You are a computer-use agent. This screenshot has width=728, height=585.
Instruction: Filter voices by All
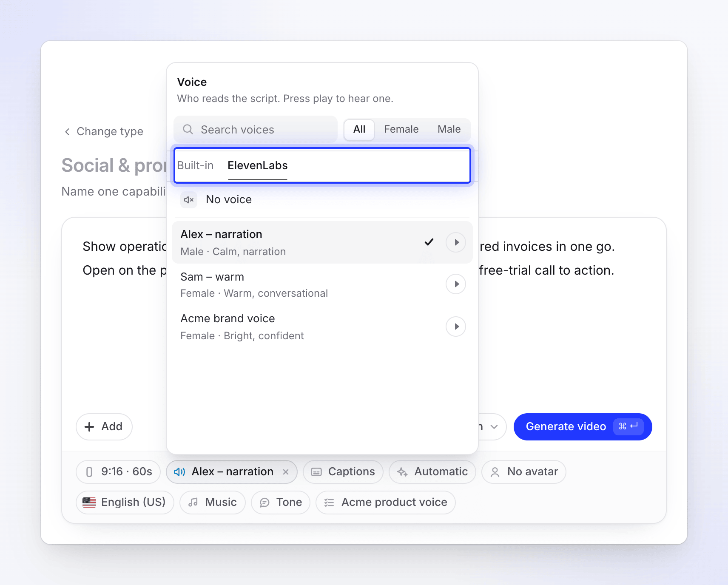359,129
